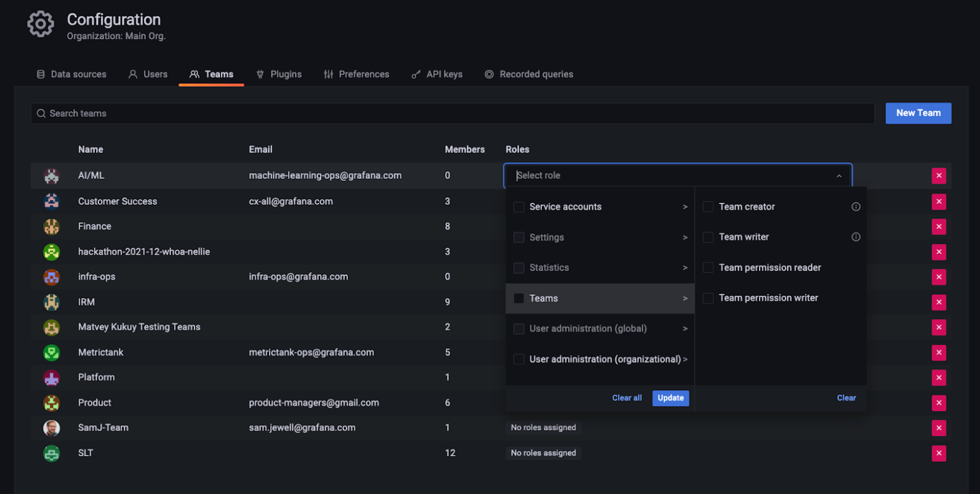Enable the Teams role checkbox
Viewport: 980px width, 494px height.
click(518, 298)
